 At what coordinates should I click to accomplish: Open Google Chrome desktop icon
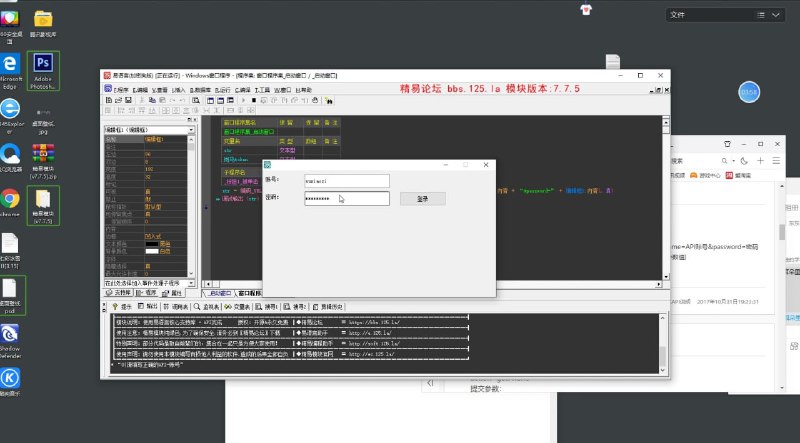[10, 200]
